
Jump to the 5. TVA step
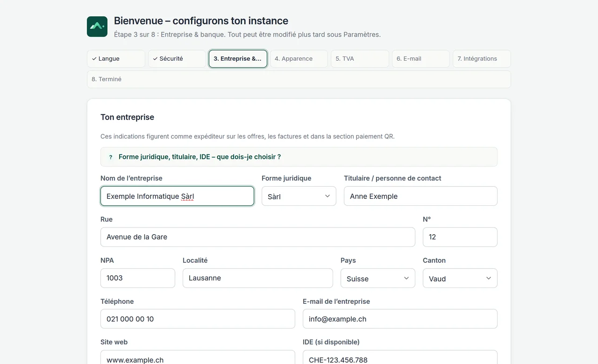coord(360,59)
